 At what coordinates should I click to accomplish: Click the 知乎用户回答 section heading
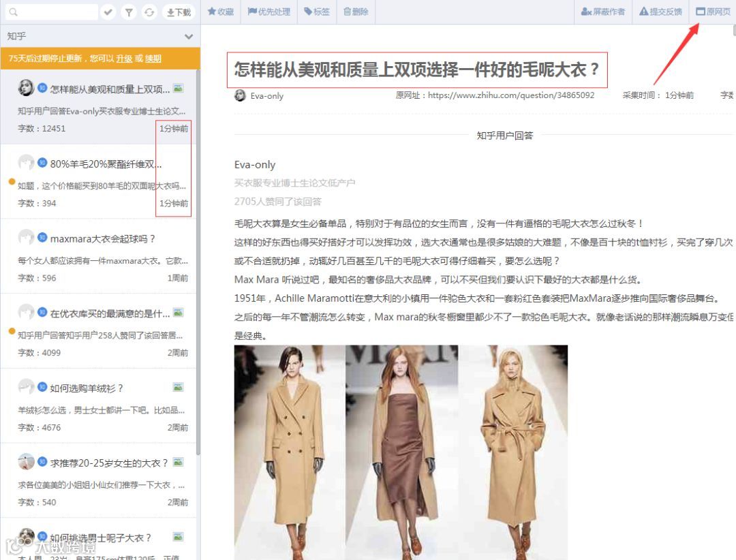[504, 136]
